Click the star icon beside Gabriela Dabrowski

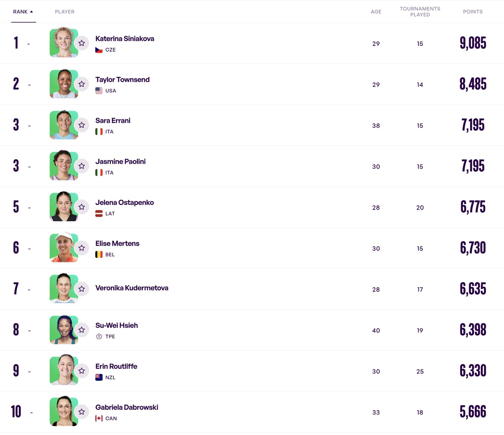82,412
